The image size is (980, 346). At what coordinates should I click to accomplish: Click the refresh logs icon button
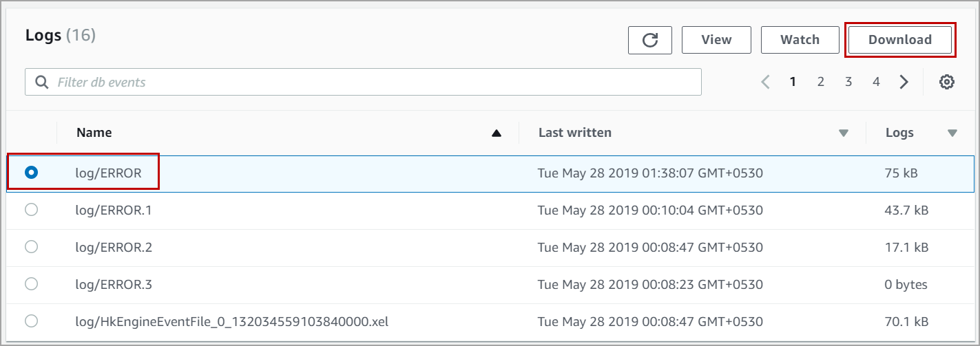(x=649, y=40)
